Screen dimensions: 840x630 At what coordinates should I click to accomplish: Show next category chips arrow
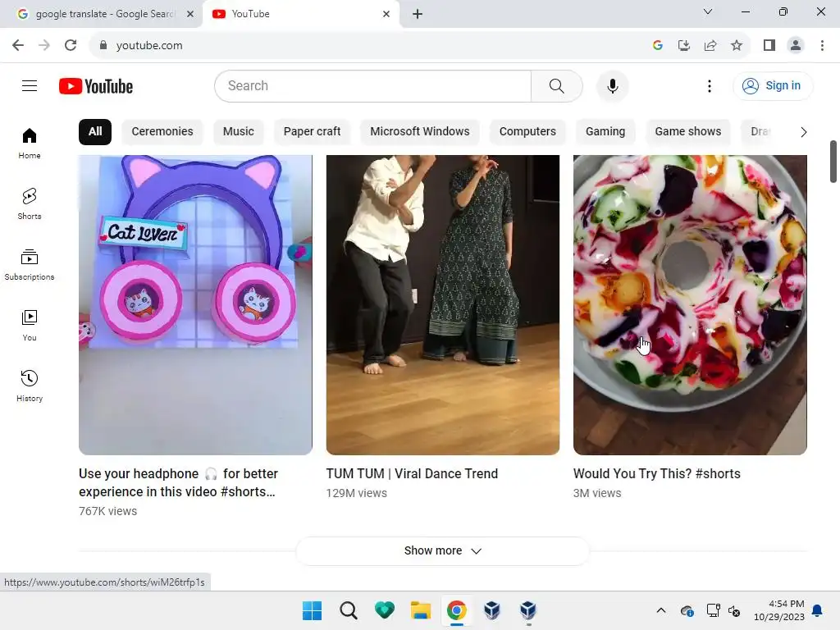click(803, 132)
